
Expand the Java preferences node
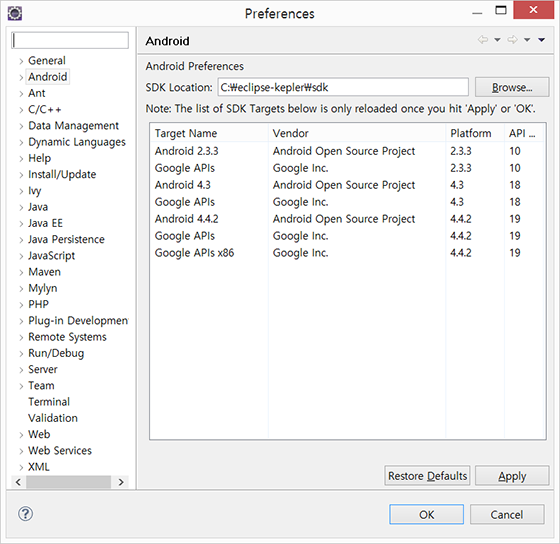21,207
